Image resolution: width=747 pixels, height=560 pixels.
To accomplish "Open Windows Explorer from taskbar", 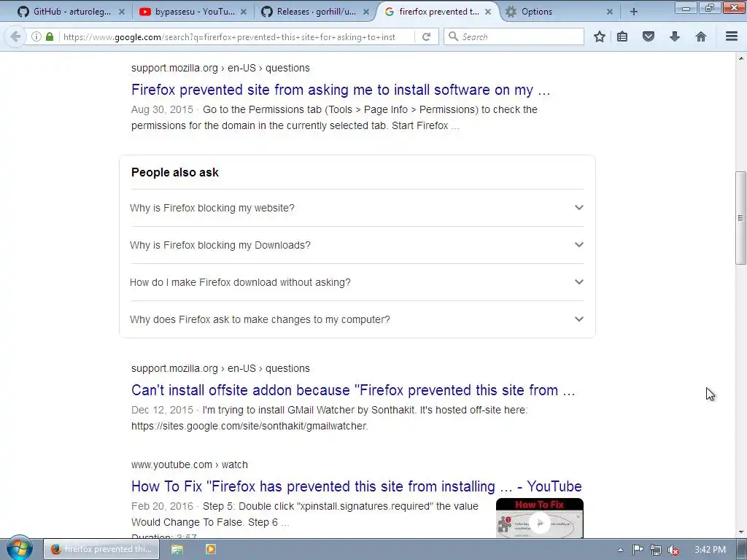I will (x=177, y=549).
